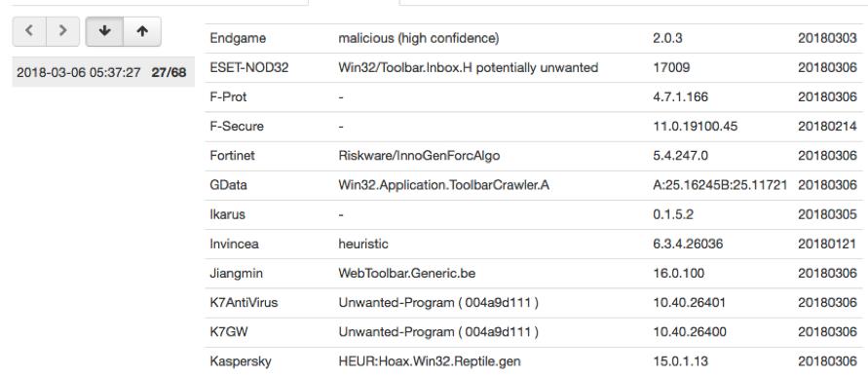This screenshot has height=377, width=868.
Task: Click the Endgame version 2.0.3 cell
Action: click(x=667, y=38)
